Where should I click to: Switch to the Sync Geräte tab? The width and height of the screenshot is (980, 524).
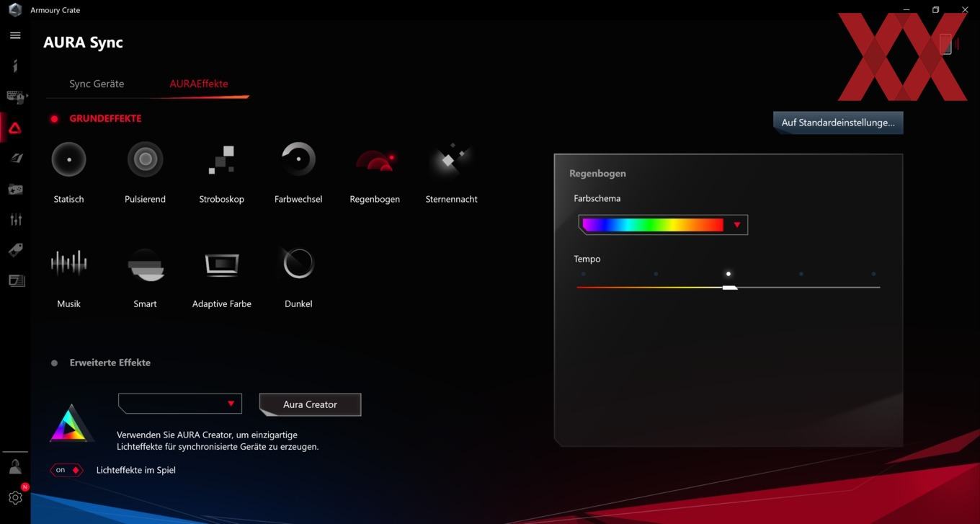point(97,84)
